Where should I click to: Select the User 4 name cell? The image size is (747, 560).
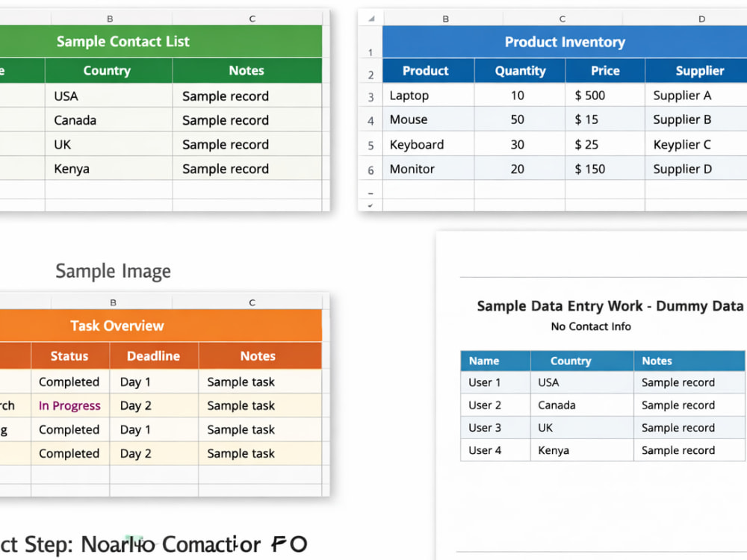click(495, 450)
